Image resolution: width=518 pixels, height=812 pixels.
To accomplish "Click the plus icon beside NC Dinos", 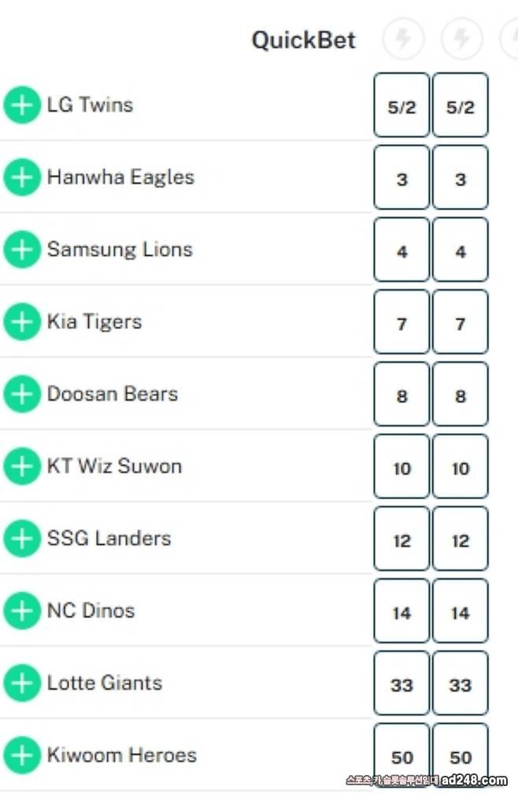I will 22,611.
